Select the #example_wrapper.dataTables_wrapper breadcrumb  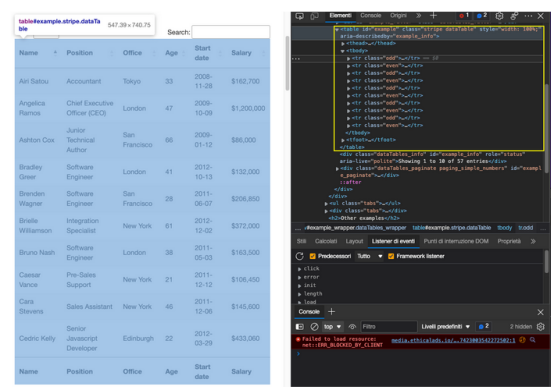[x=355, y=228]
